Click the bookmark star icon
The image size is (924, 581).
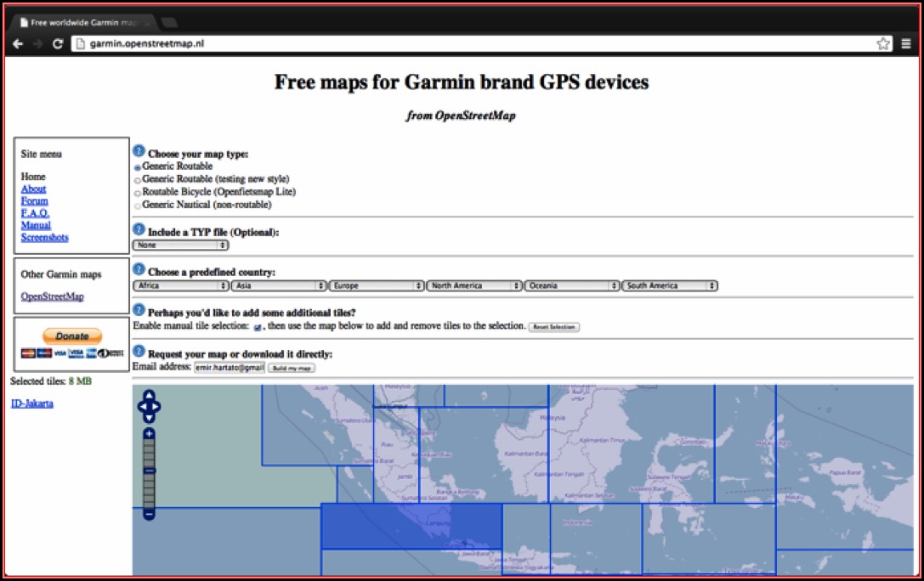tap(883, 43)
